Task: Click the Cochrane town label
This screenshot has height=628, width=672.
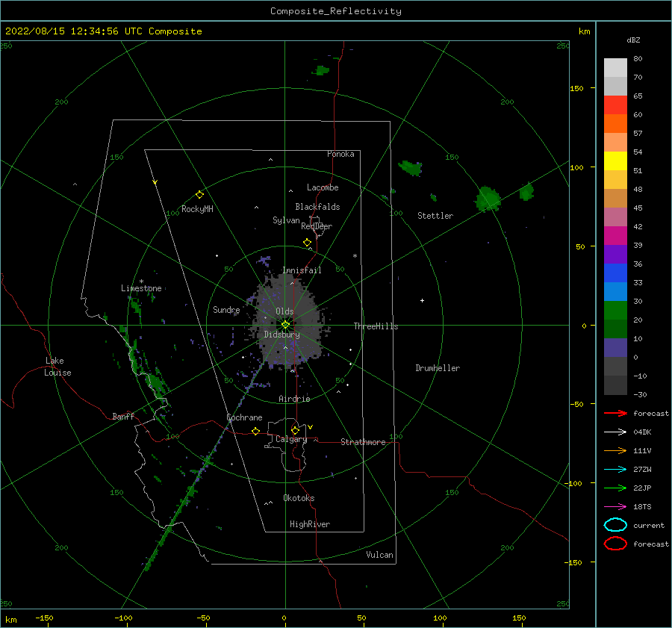Action: click(x=244, y=417)
